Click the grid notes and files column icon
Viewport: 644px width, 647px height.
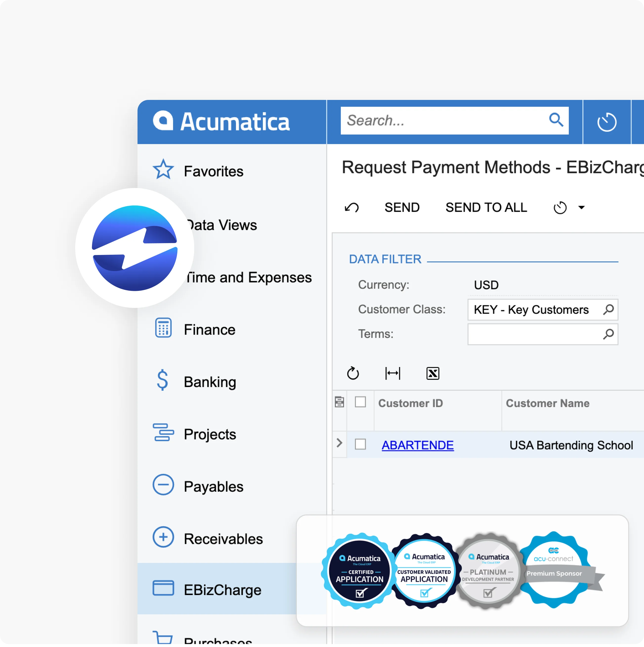click(x=339, y=402)
